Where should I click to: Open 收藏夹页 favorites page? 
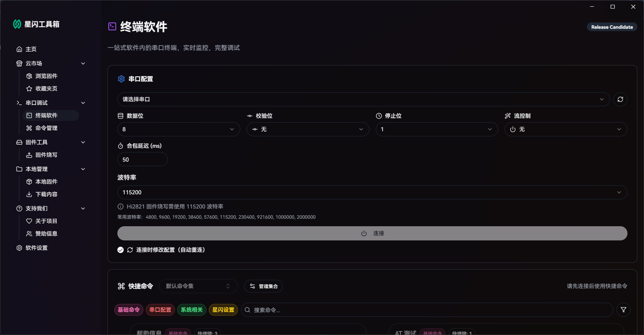[46, 89]
